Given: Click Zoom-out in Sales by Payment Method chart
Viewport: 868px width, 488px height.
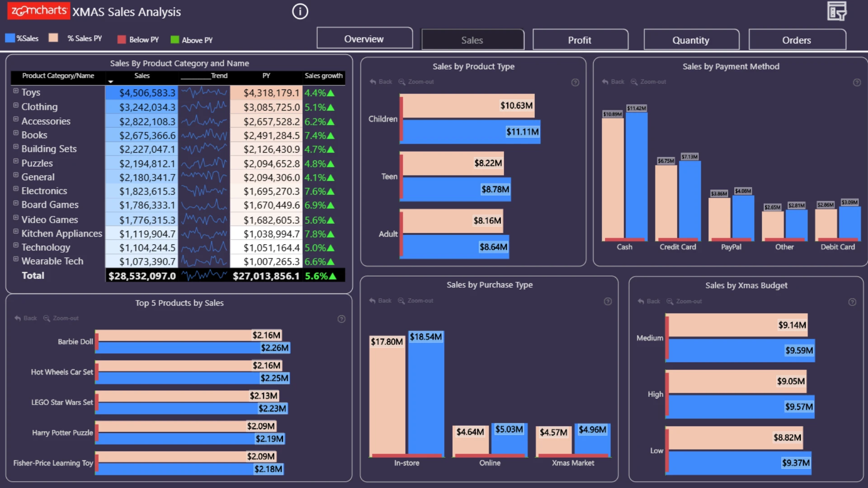Looking at the screenshot, I should click(x=648, y=82).
